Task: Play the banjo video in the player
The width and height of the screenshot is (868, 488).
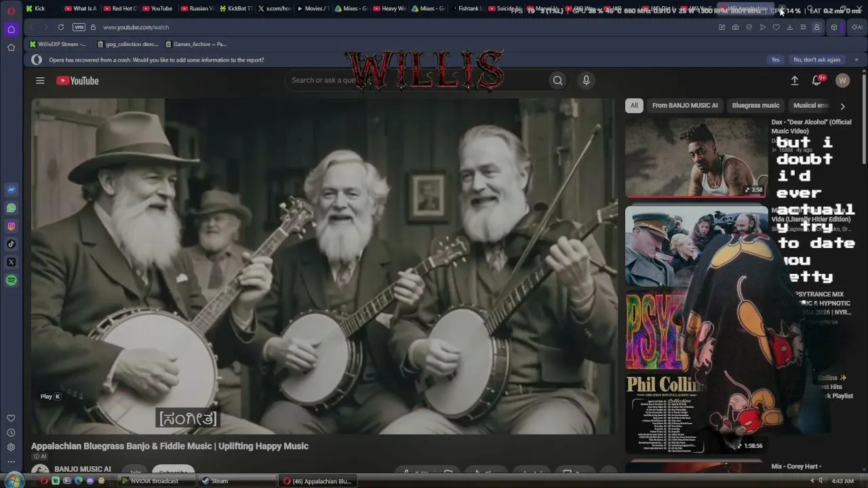Action: 323,266
